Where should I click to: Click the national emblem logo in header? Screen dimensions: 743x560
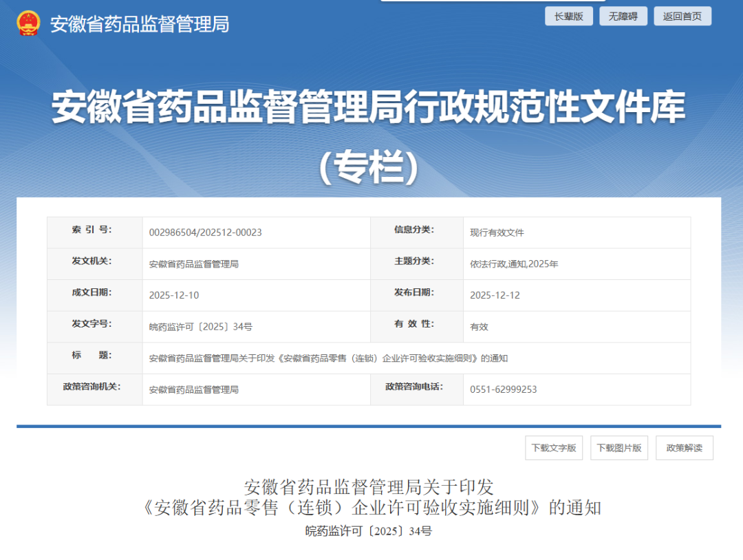click(x=28, y=24)
